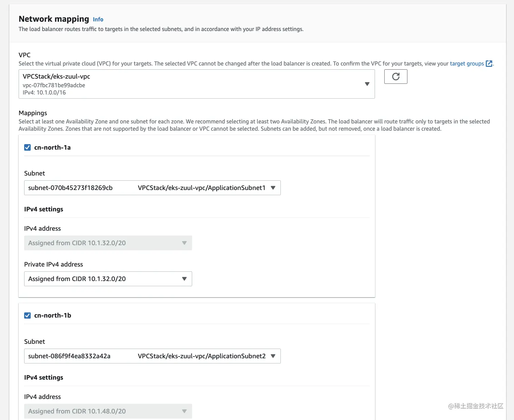Click the external link icon beside target groups
This screenshot has height=420, width=514.
coord(489,63)
